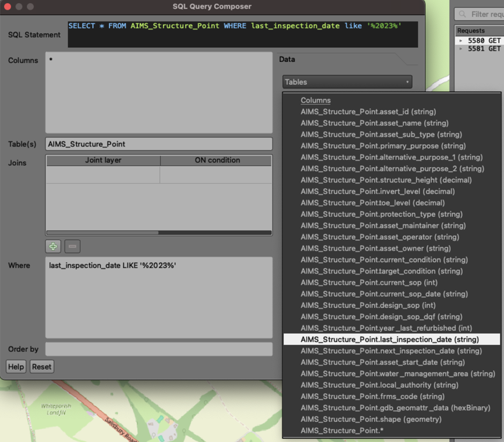
Task: Select the shape (geometry) column
Action: (x=371, y=419)
